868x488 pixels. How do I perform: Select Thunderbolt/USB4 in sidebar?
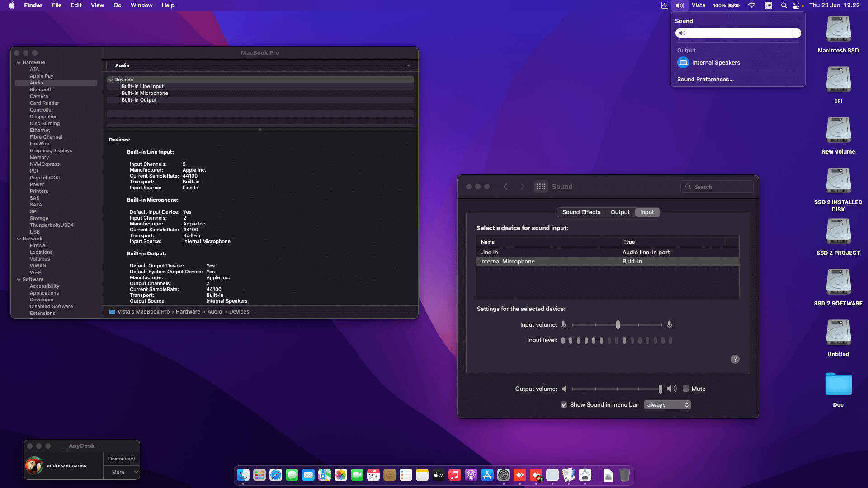52,225
